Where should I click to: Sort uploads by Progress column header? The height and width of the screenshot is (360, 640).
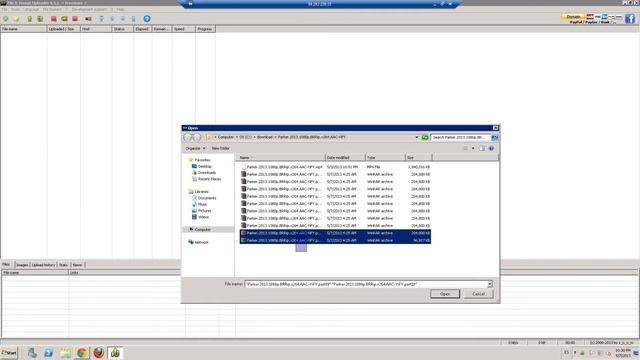(205, 29)
